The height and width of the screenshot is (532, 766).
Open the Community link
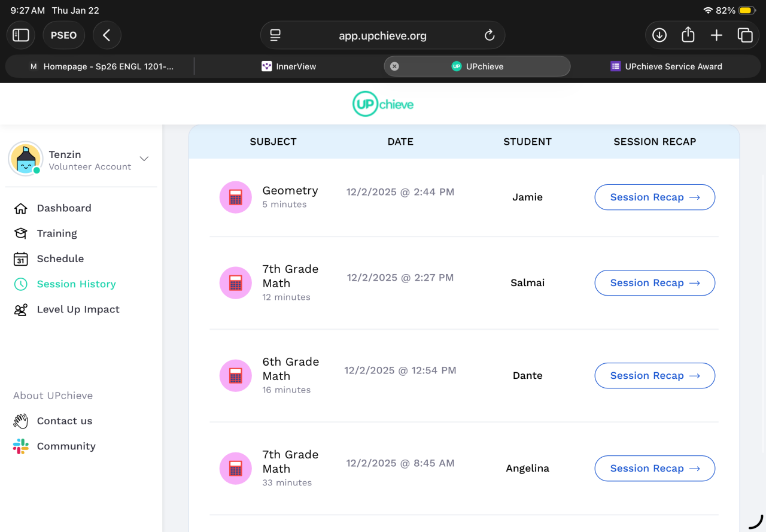(66, 446)
